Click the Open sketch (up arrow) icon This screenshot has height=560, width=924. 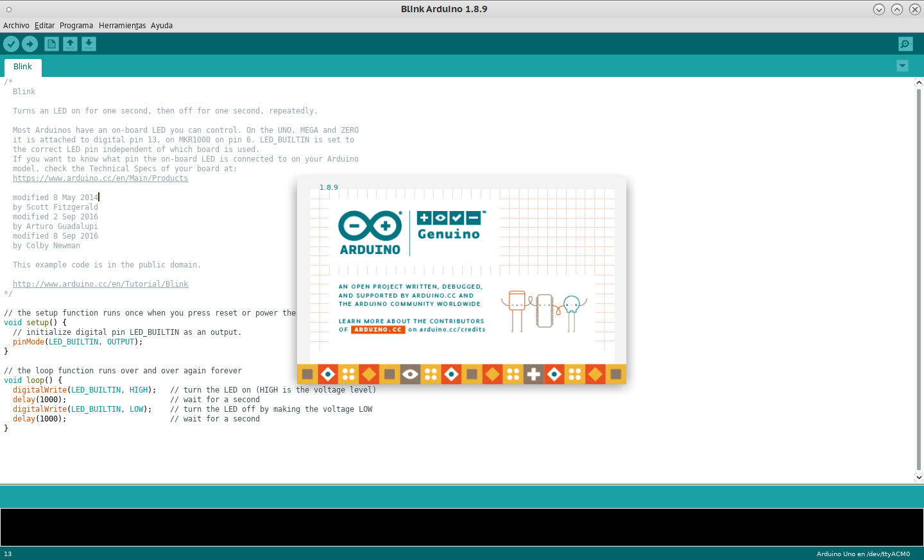click(x=70, y=44)
